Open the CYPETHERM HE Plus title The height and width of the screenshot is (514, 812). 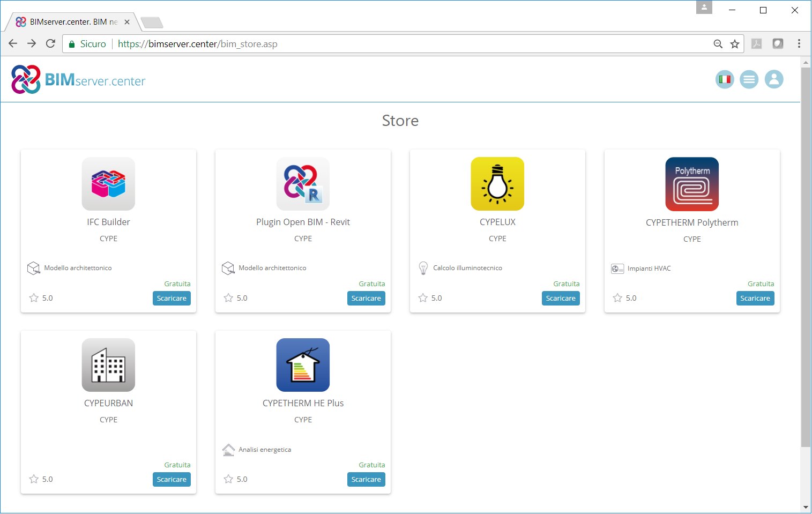303,403
